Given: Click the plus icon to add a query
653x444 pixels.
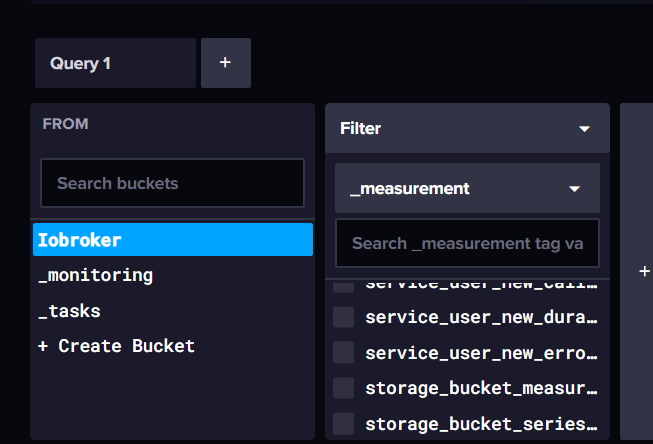Looking at the screenshot, I should pyautogui.click(x=225, y=63).
